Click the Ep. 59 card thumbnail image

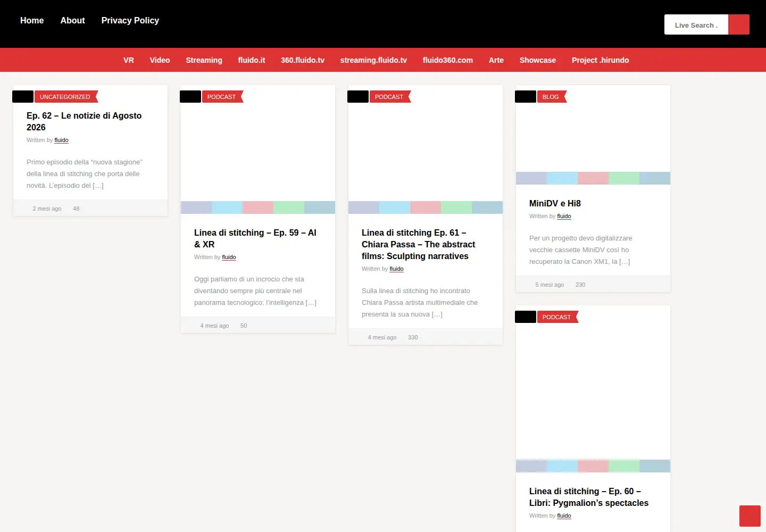(258, 149)
